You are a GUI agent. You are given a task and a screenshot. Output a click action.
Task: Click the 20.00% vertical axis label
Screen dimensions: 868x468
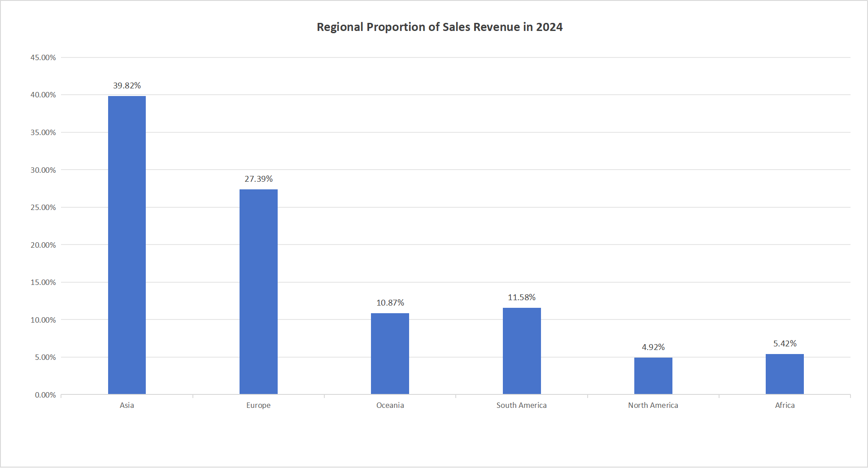coord(43,245)
